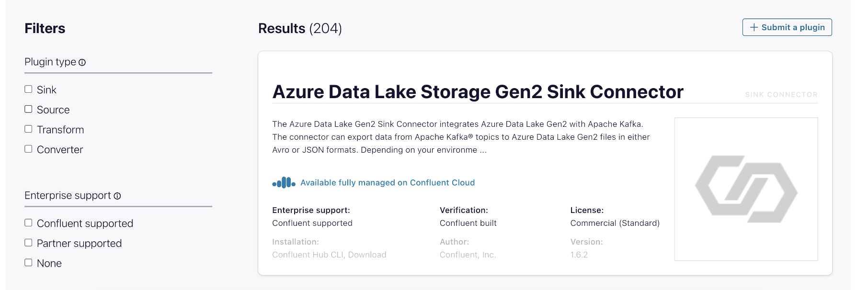Check the Source filter box
The image size is (868, 290).
click(28, 110)
